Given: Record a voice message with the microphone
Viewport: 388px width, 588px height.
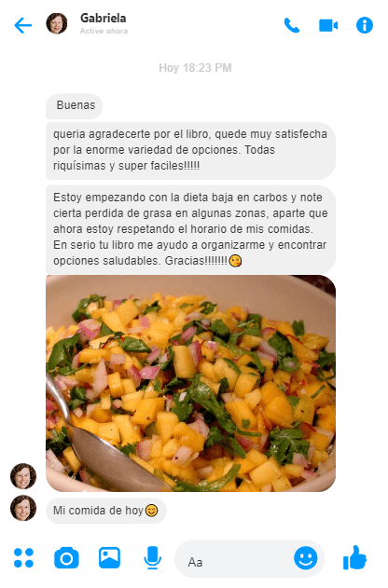Looking at the screenshot, I should click(152, 557).
